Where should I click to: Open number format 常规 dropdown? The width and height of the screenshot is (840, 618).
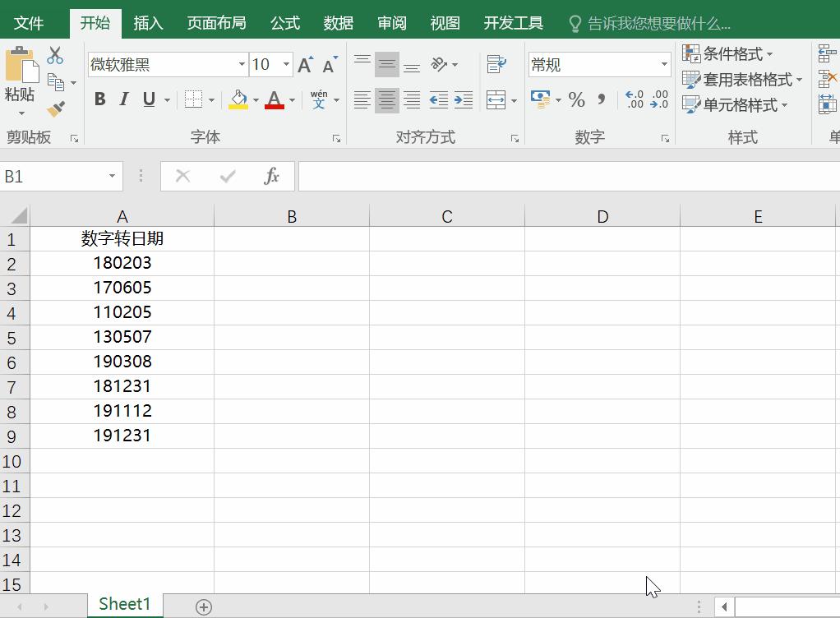coord(665,65)
